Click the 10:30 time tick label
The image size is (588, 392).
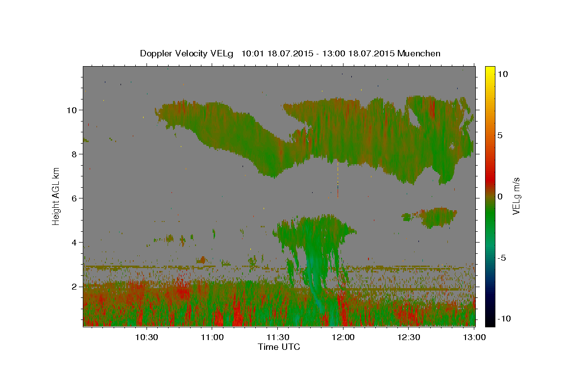[x=147, y=337]
